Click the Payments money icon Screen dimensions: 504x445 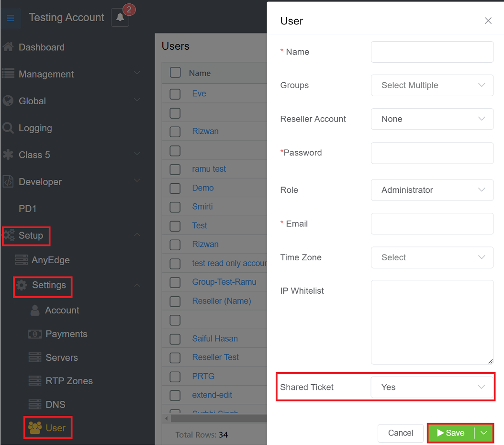tap(35, 334)
